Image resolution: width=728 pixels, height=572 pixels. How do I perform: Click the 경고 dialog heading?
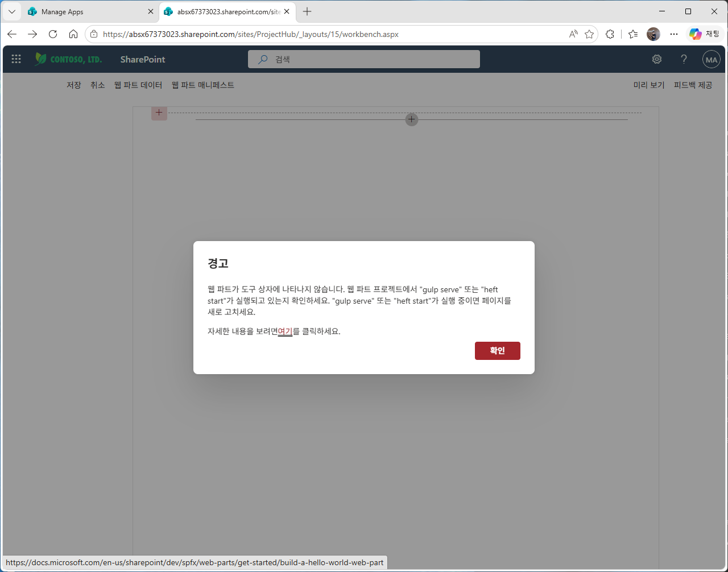(218, 263)
